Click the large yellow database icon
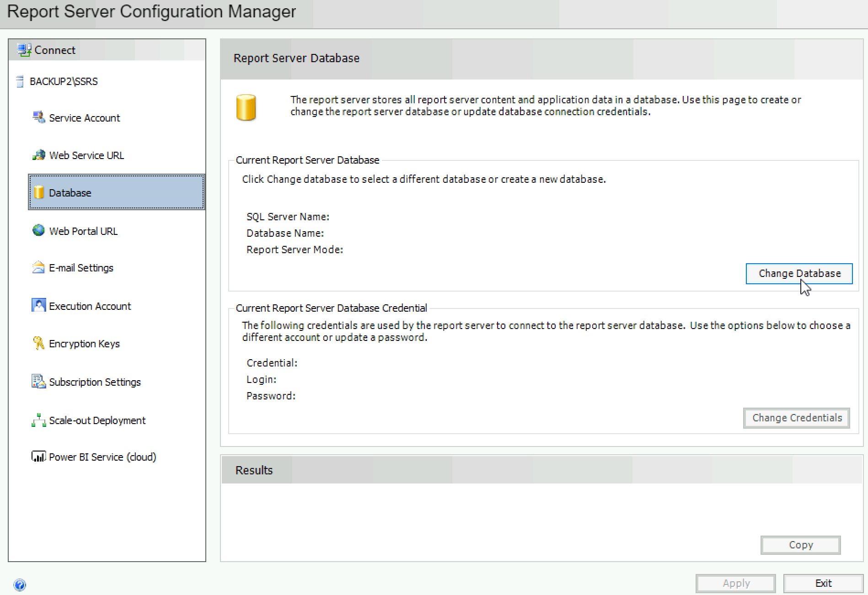 click(x=246, y=107)
